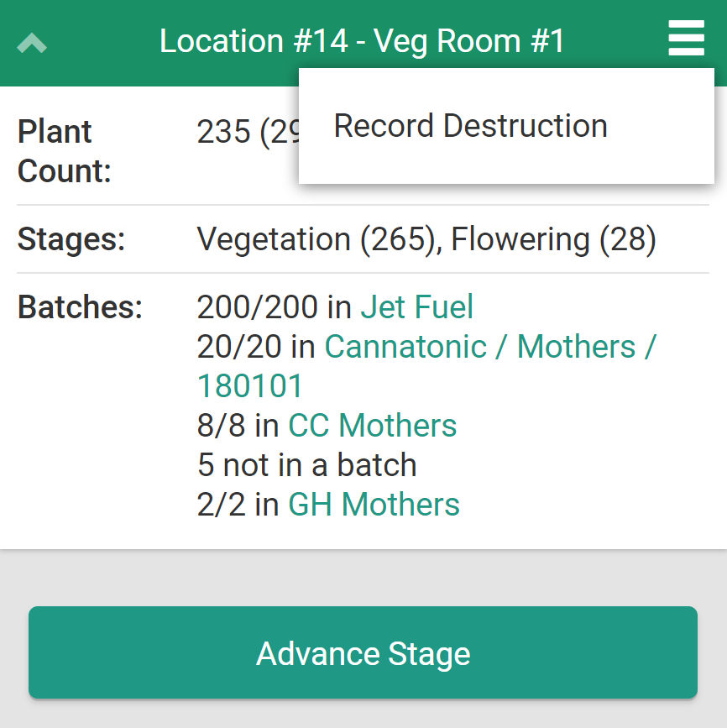Click the Location #14 - Veg Room #1 title
Screen dimensions: 727x728
[x=363, y=41]
